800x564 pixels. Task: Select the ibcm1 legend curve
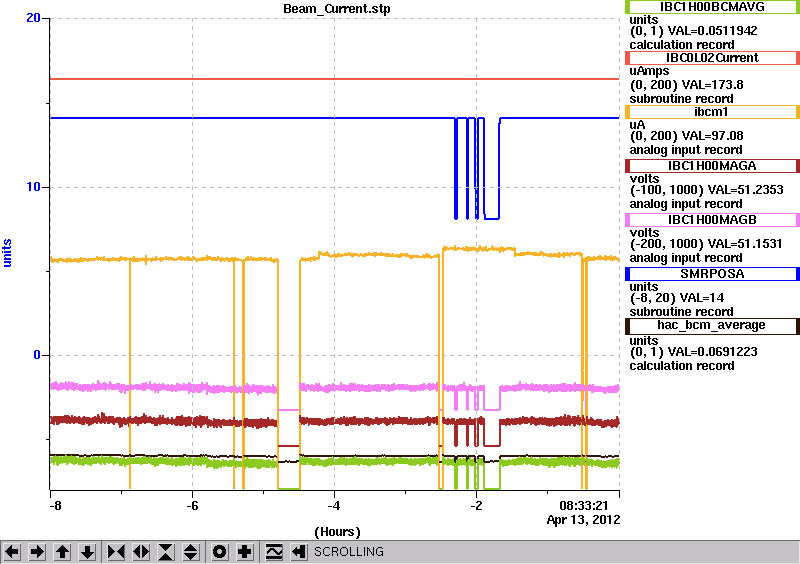(x=712, y=112)
